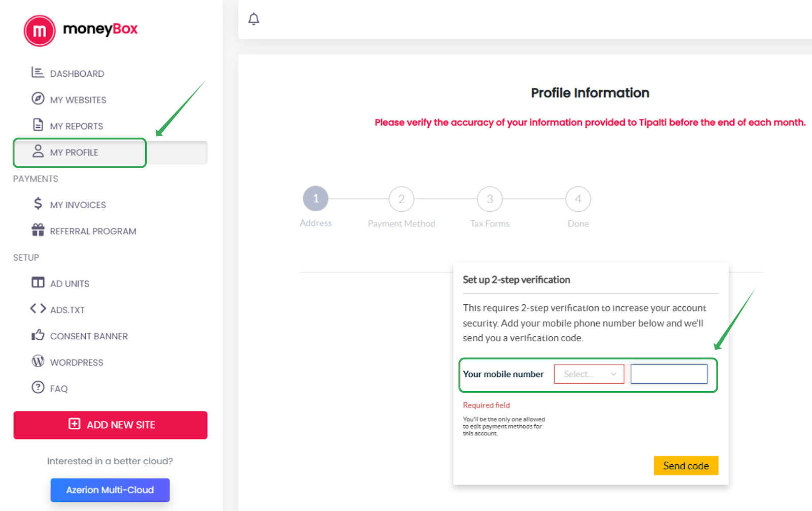
Task: Click the My Invoices dollar icon
Action: 38,204
